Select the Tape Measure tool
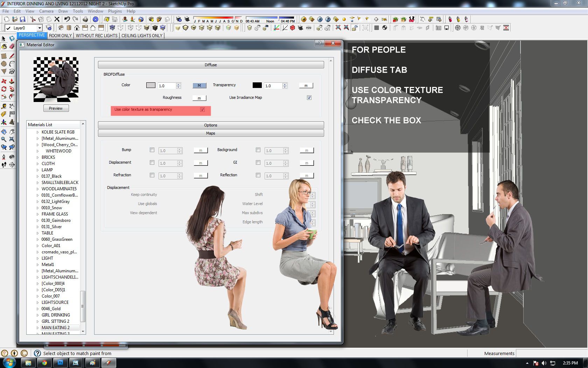This screenshot has height=368, width=588. [4, 106]
